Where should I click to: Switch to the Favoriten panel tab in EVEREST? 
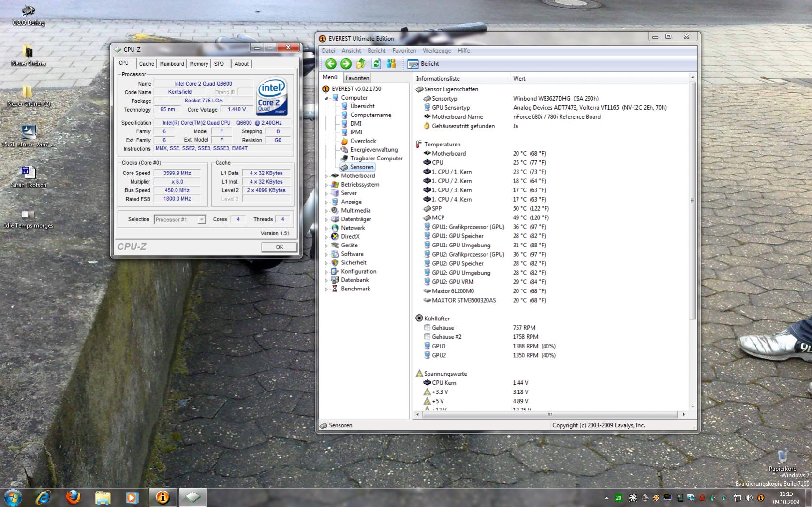(357, 78)
